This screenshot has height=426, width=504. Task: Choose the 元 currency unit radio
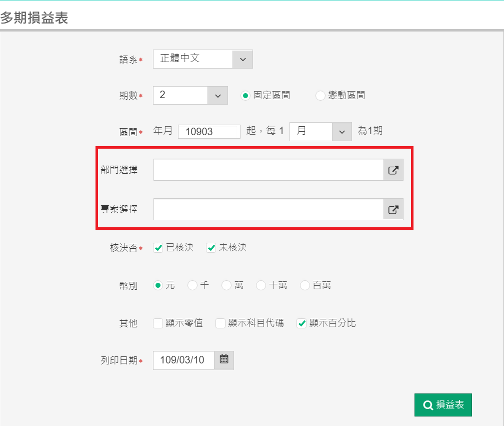[158, 285]
